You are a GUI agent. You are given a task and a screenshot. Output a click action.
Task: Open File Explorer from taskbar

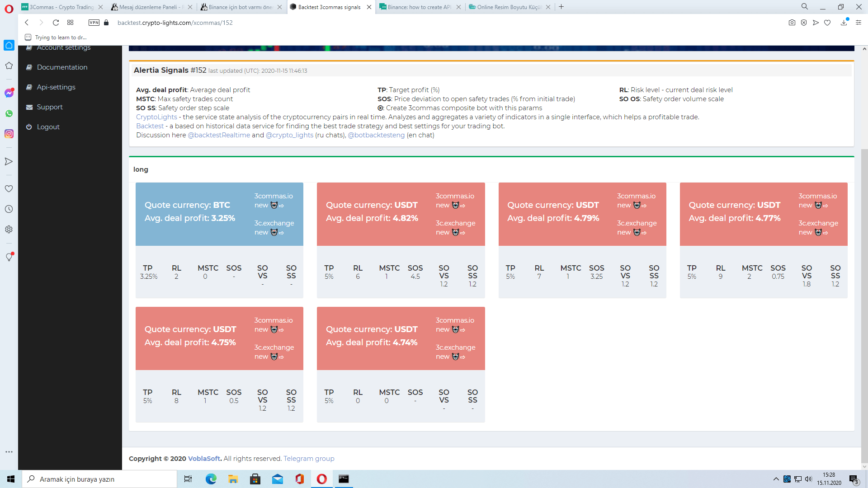click(x=233, y=479)
